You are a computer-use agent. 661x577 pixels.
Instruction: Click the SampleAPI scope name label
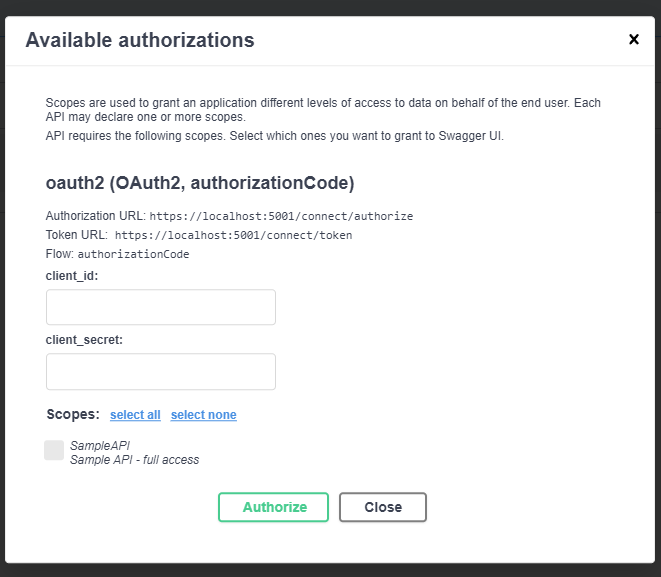click(x=100, y=446)
